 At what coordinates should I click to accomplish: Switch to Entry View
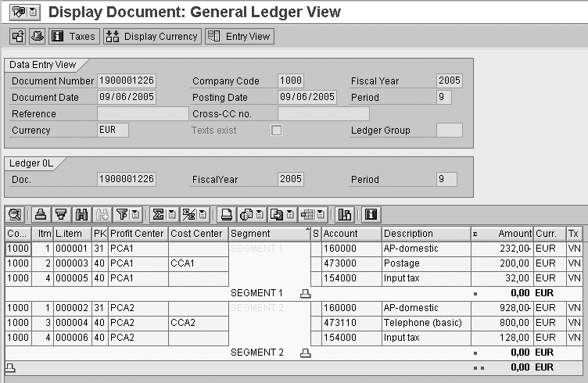[238, 36]
